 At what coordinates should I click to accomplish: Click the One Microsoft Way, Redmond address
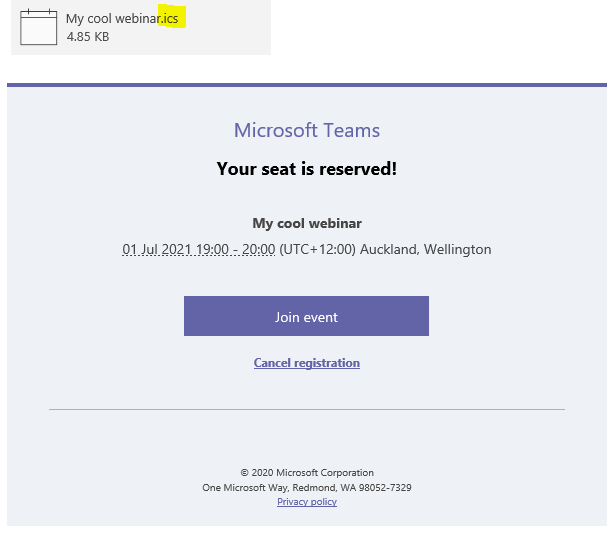click(x=307, y=488)
